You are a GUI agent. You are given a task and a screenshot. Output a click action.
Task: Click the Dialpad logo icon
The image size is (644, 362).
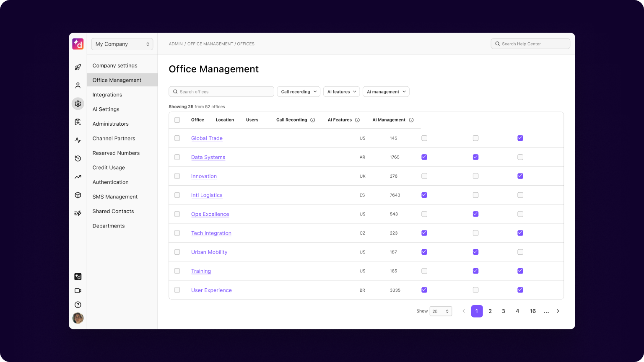tap(78, 44)
